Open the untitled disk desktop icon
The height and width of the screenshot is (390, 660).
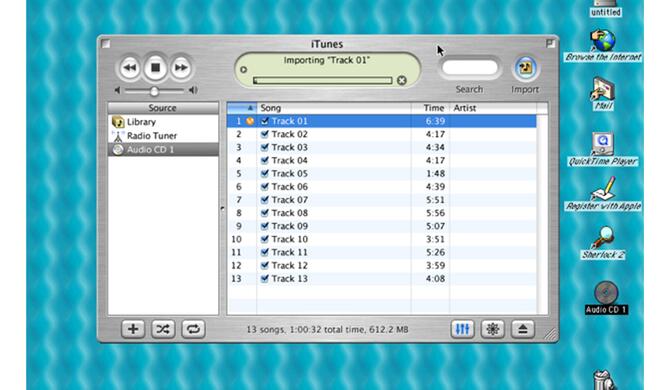point(605,8)
